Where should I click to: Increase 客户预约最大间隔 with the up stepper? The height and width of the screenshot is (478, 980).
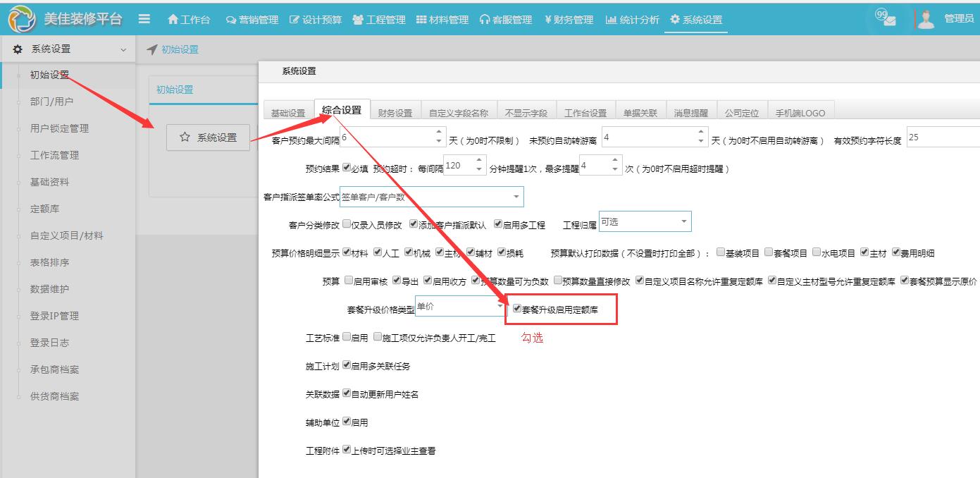tap(439, 133)
